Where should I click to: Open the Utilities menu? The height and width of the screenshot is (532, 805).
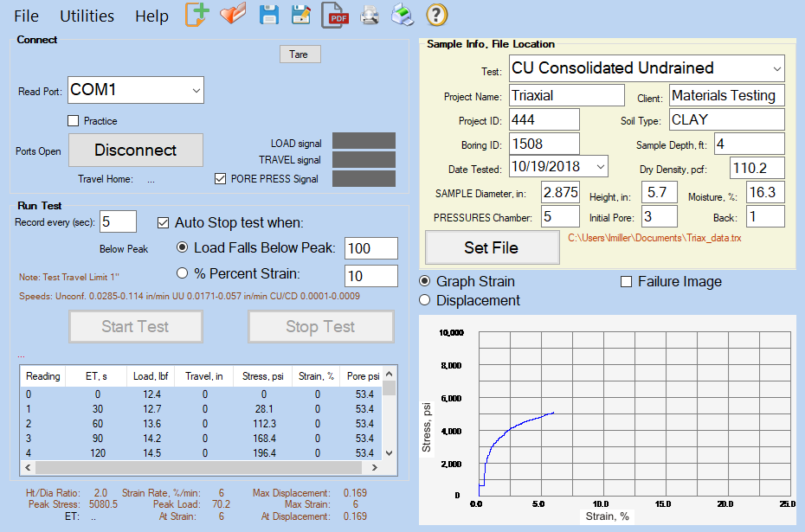(x=87, y=16)
